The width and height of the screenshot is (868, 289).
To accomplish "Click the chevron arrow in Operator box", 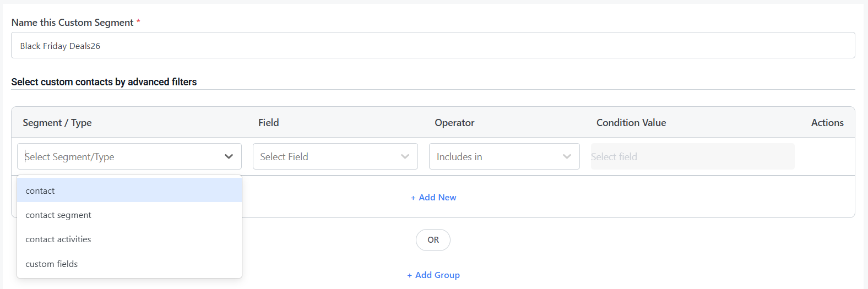I will [x=567, y=156].
